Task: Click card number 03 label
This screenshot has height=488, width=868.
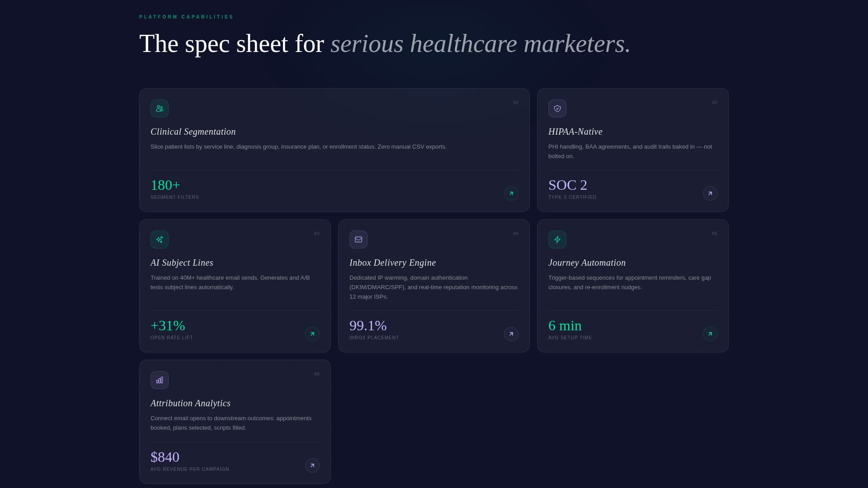Action: pyautogui.click(x=317, y=234)
